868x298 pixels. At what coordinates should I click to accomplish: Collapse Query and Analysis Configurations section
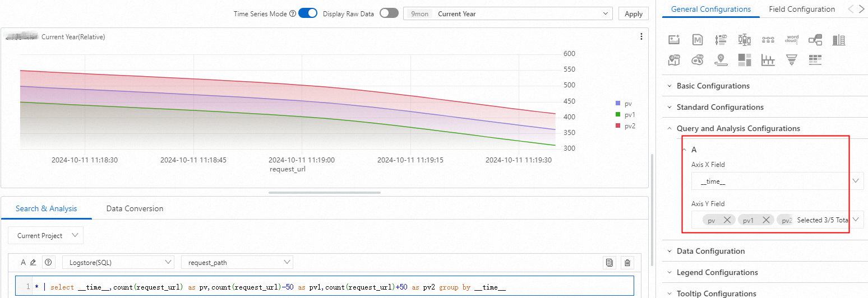738,128
